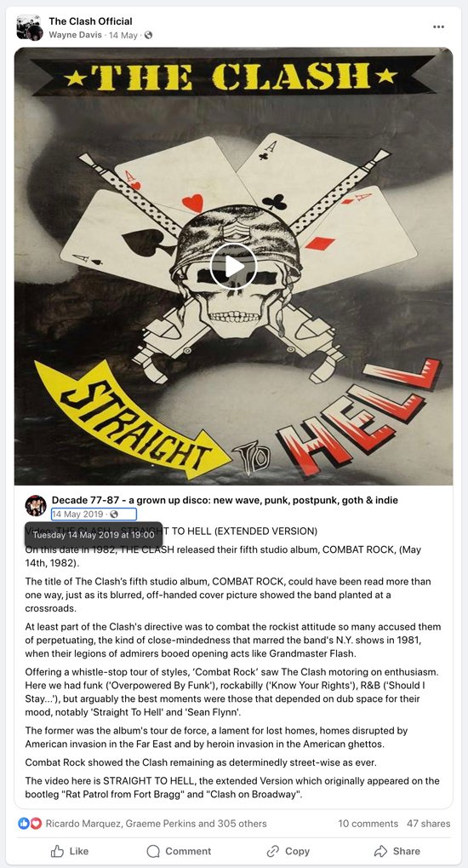Open the blue like reaction icon
The height and width of the screenshot is (868, 468).
(24, 824)
